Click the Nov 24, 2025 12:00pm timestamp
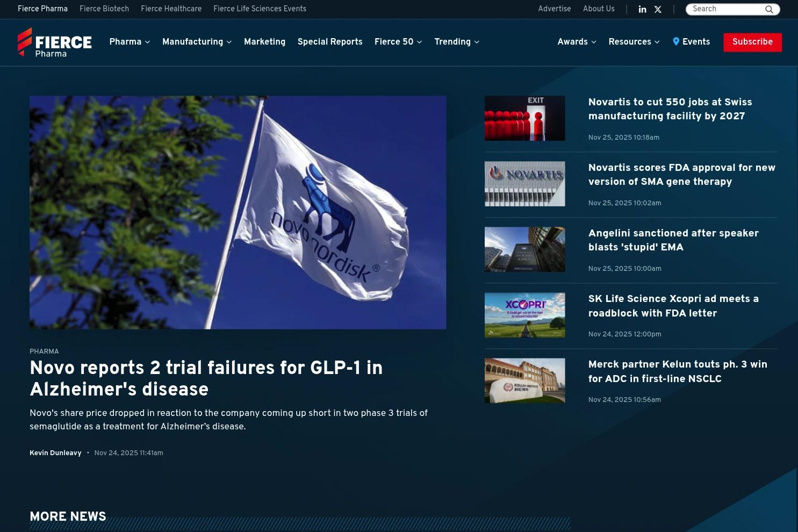The height and width of the screenshot is (532, 798). coord(625,334)
